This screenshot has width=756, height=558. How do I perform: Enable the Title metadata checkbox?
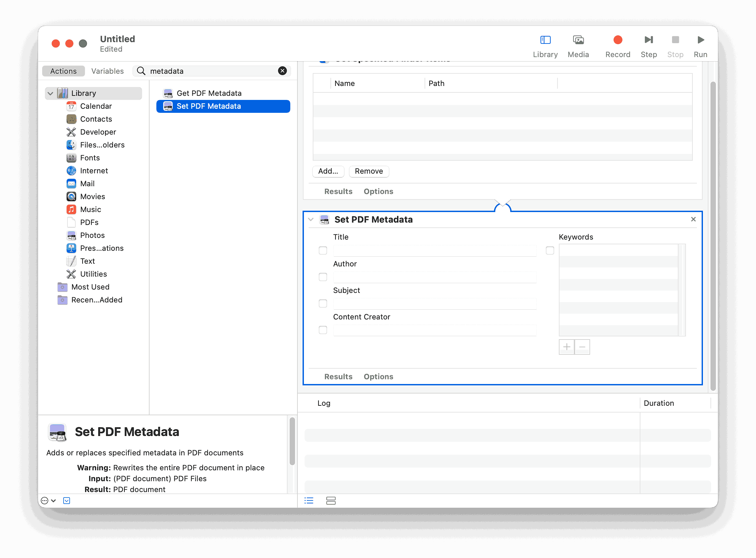[323, 250]
